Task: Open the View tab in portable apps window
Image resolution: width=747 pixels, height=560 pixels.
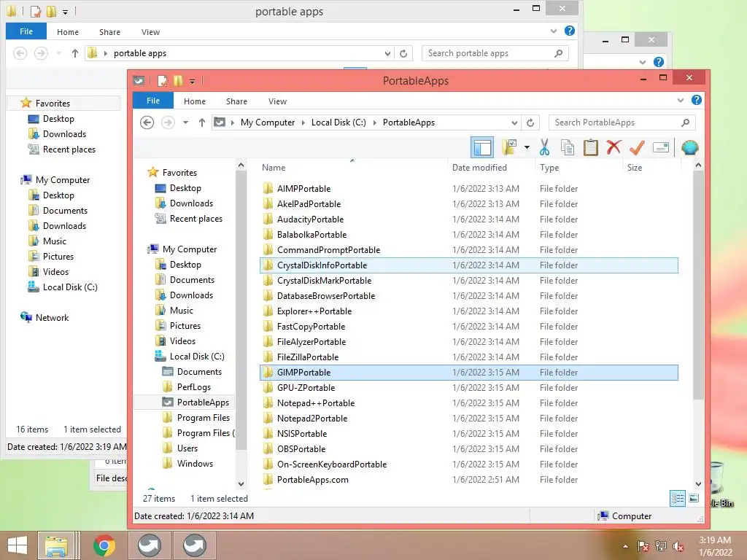Action: pos(150,32)
